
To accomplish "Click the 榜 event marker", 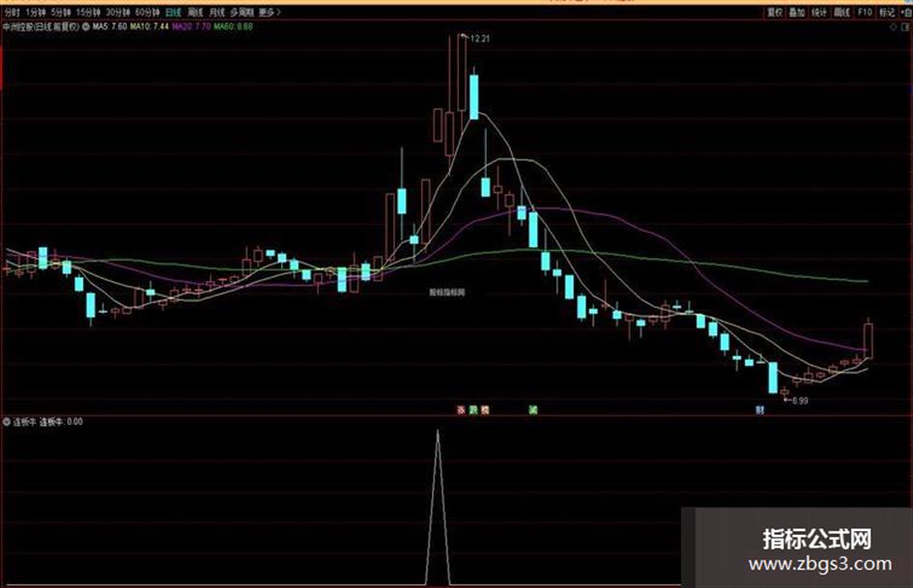I will pyautogui.click(x=485, y=409).
